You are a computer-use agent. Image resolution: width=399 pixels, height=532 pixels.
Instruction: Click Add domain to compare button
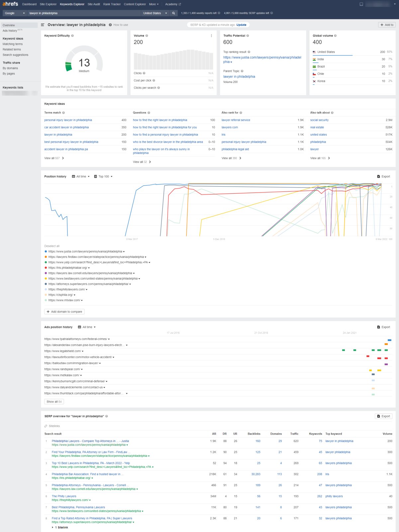pyautogui.click(x=64, y=312)
